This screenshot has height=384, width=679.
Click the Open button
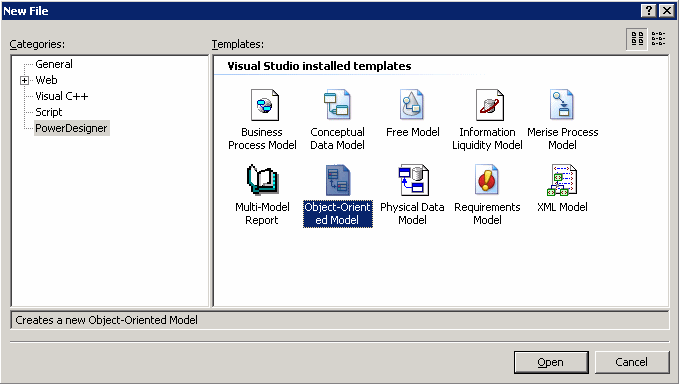click(x=551, y=362)
